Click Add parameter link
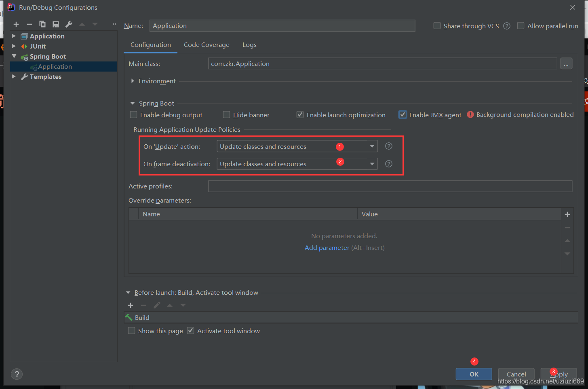 click(x=327, y=247)
